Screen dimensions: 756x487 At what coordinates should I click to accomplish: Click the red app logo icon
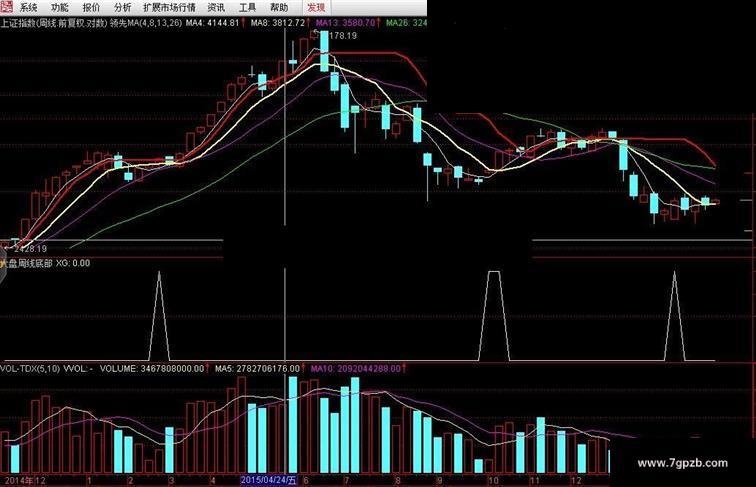7,7
